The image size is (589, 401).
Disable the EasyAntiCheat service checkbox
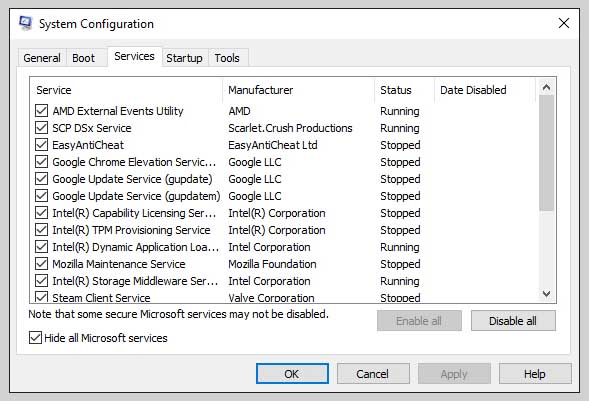(x=41, y=145)
